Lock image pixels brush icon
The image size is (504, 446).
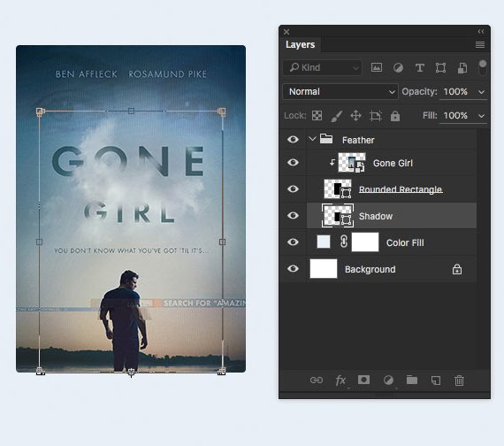337,116
